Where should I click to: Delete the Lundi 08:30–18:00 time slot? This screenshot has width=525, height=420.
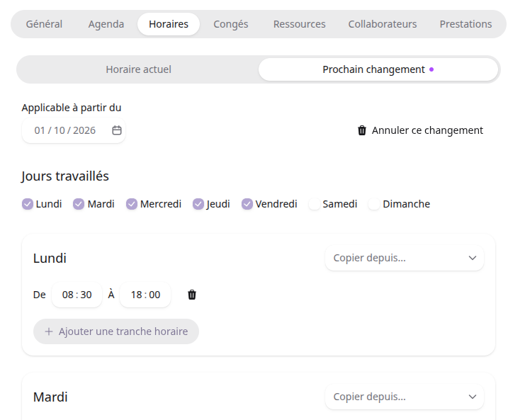tap(192, 295)
